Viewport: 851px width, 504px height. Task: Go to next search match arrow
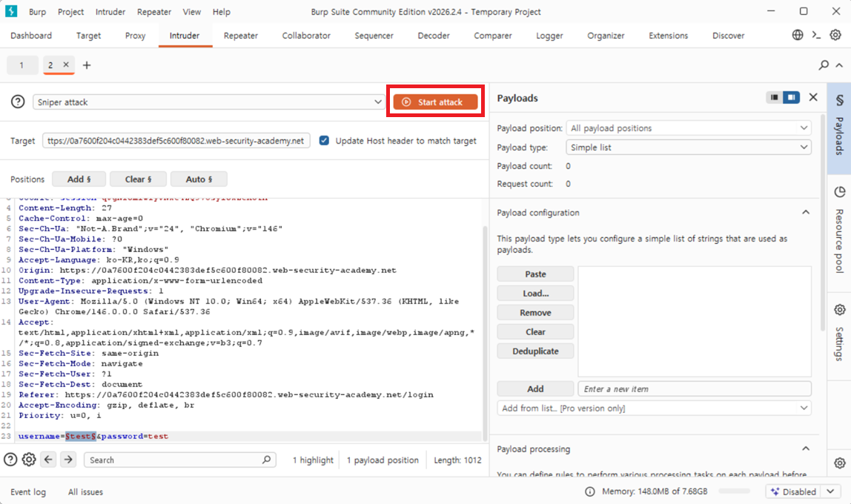pyautogui.click(x=68, y=460)
